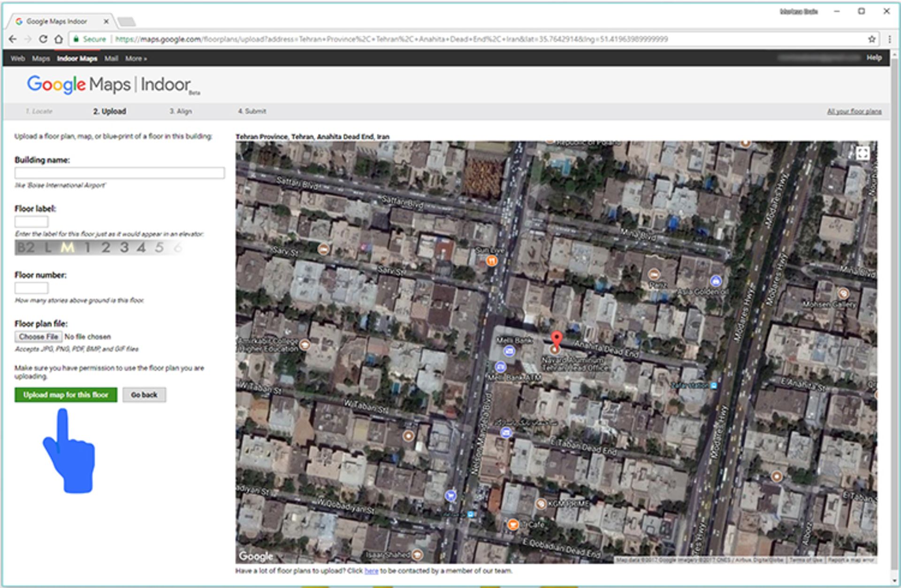Close the Google Maps Indoor tab
Screen dimensions: 901x588
point(107,22)
